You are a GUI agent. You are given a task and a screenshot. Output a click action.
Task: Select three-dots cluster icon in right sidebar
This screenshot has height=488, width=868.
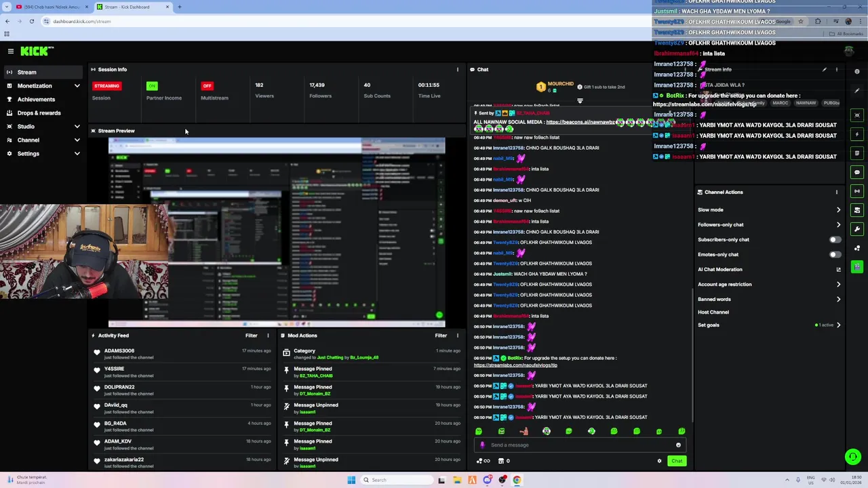[x=857, y=248]
